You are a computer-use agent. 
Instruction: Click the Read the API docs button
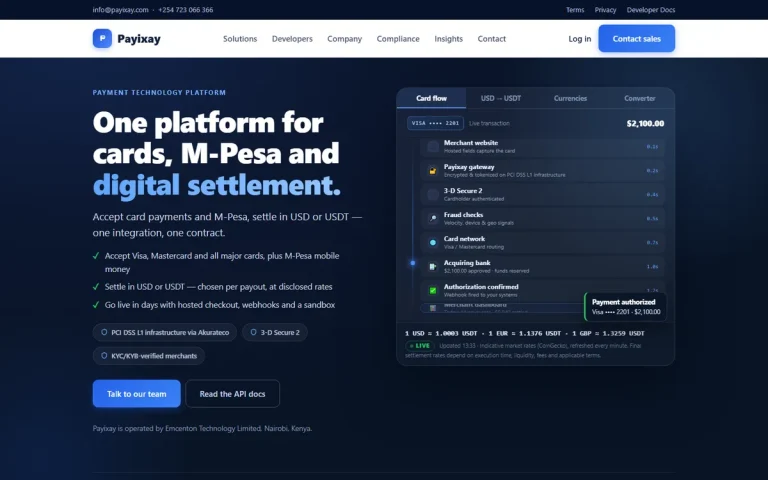click(232, 393)
